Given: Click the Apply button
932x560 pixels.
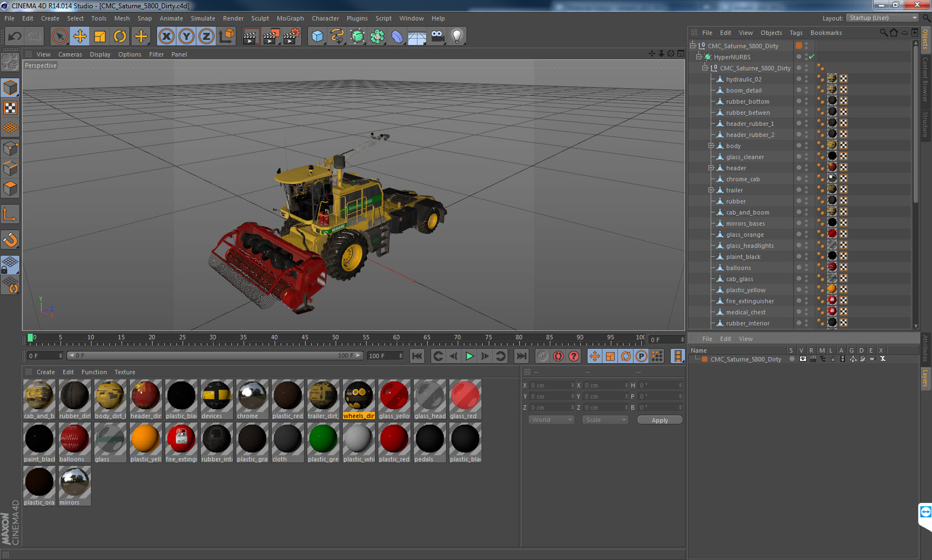Looking at the screenshot, I should [660, 420].
